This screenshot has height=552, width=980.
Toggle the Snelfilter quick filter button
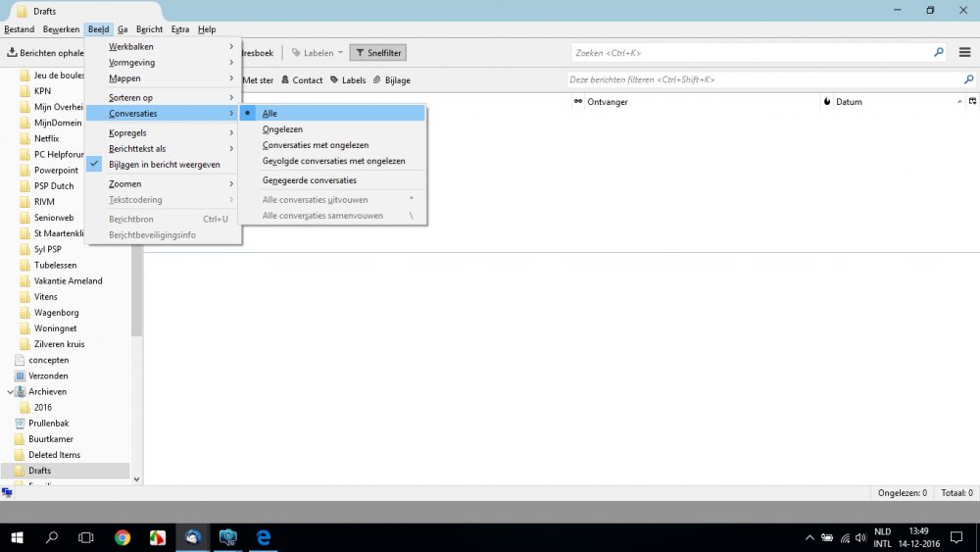point(377,53)
